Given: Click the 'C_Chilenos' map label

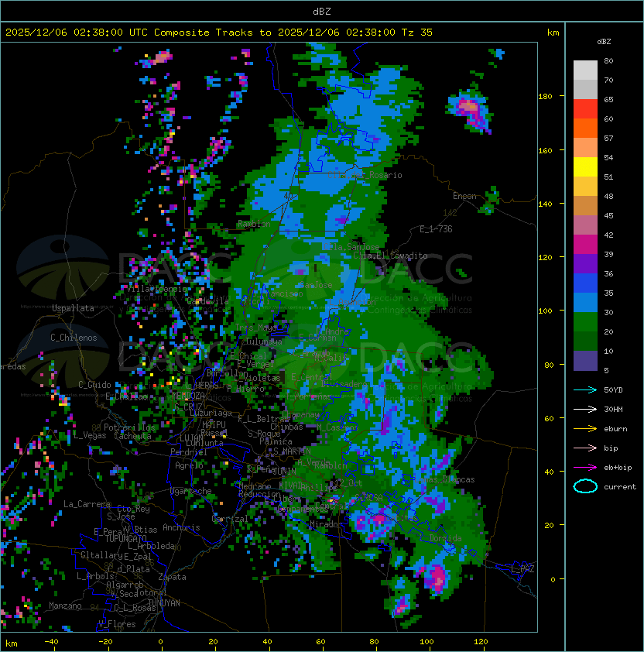Looking at the screenshot, I should (x=74, y=338).
